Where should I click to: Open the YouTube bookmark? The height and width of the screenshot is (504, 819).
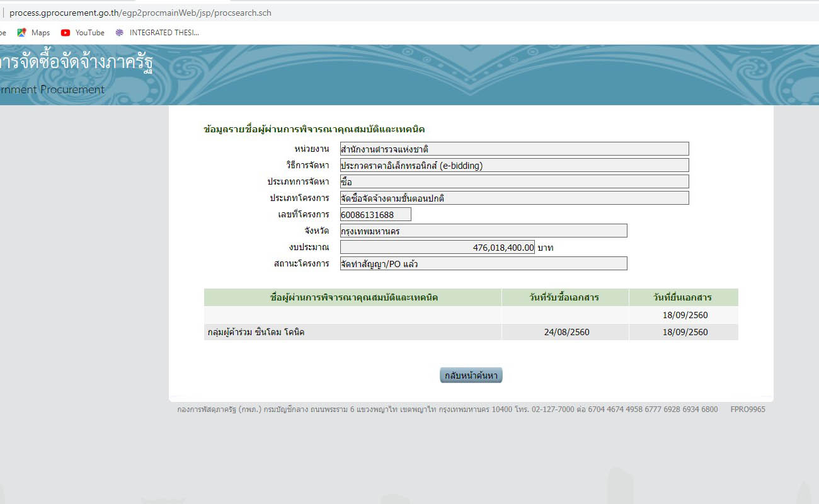[x=83, y=33]
